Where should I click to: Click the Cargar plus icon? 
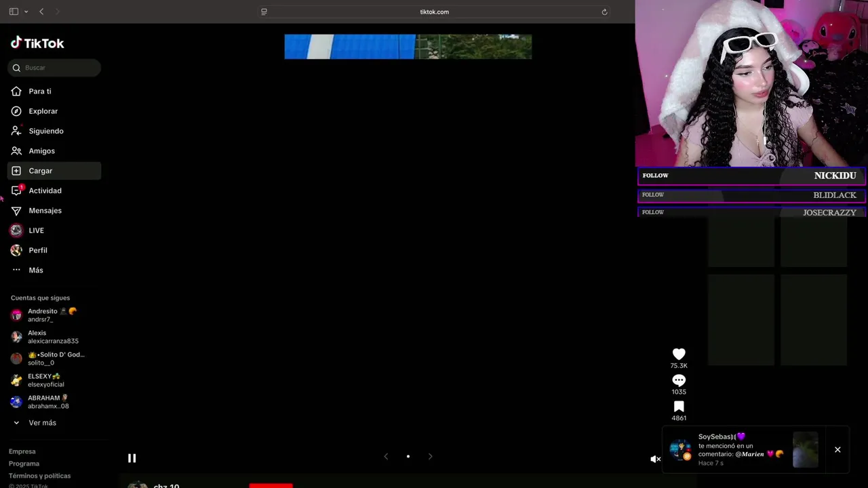pos(16,171)
